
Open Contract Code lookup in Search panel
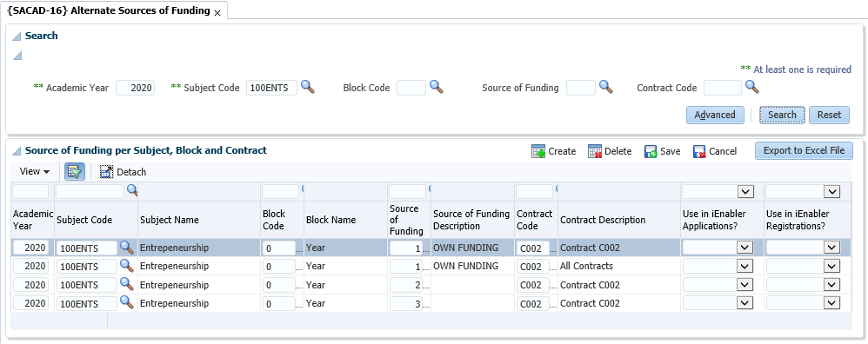tap(751, 88)
